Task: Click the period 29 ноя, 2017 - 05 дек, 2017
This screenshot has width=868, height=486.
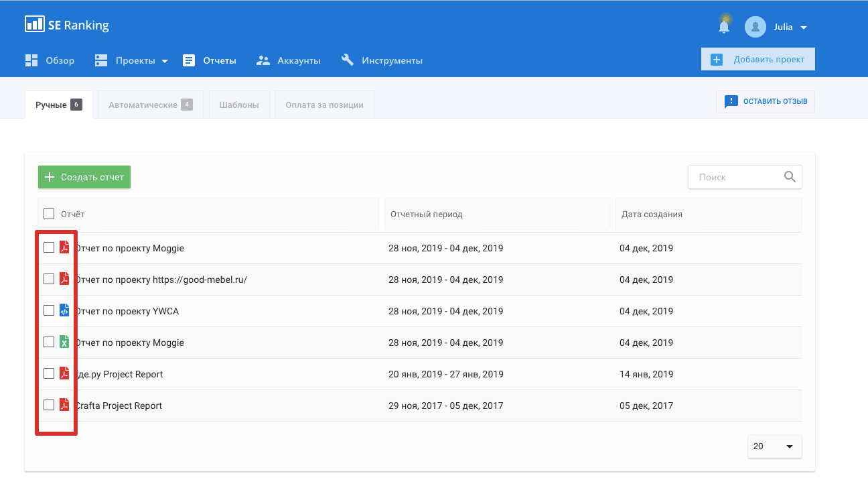Action: (x=446, y=406)
